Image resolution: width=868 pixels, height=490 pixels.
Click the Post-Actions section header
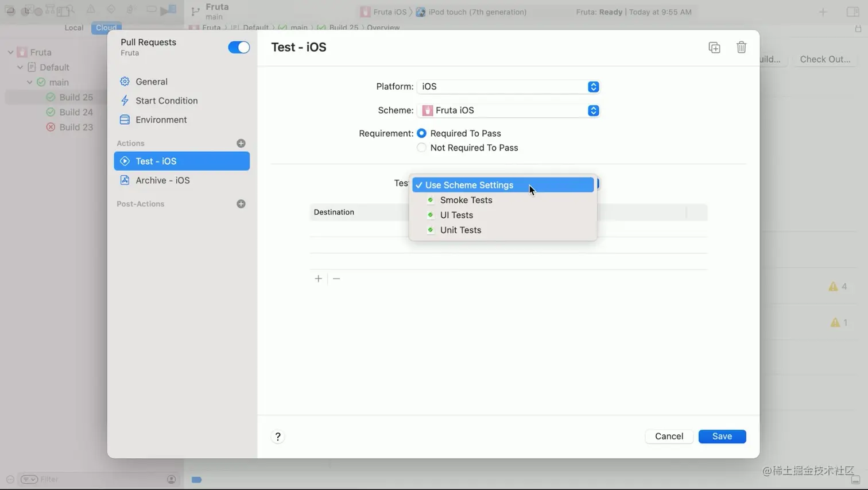(141, 204)
